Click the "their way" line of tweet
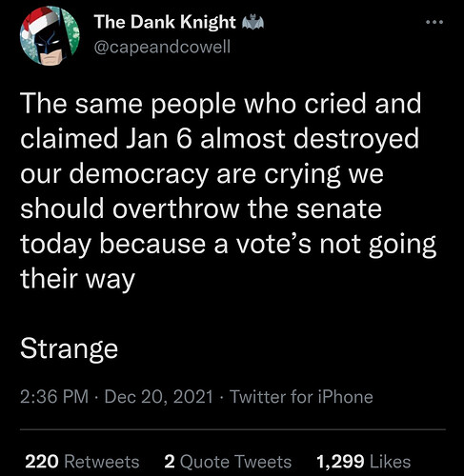 click(78, 279)
